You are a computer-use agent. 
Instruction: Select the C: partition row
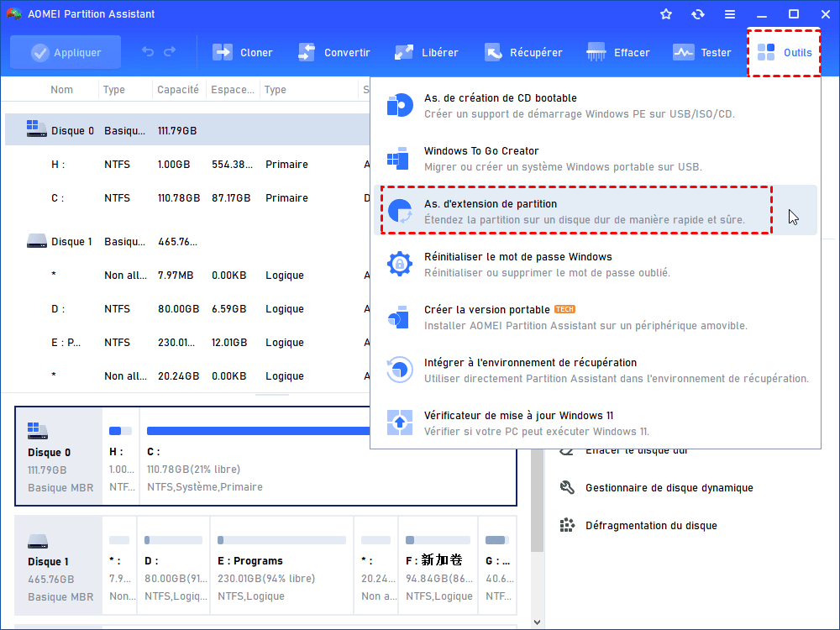187,197
